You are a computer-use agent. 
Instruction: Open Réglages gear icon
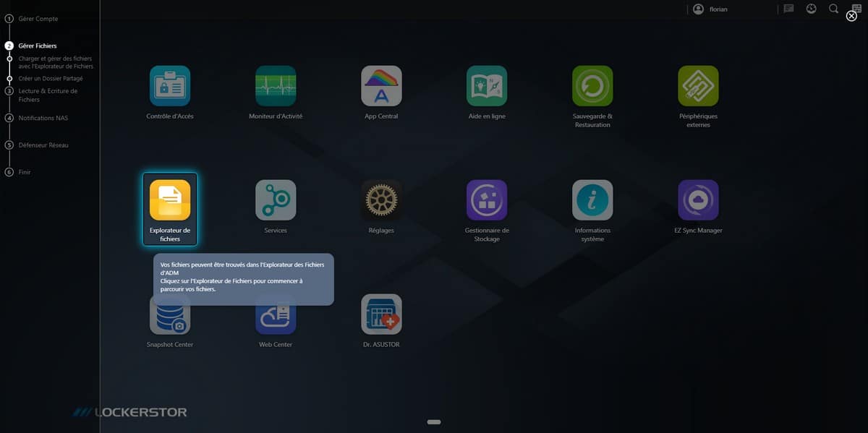[381, 200]
